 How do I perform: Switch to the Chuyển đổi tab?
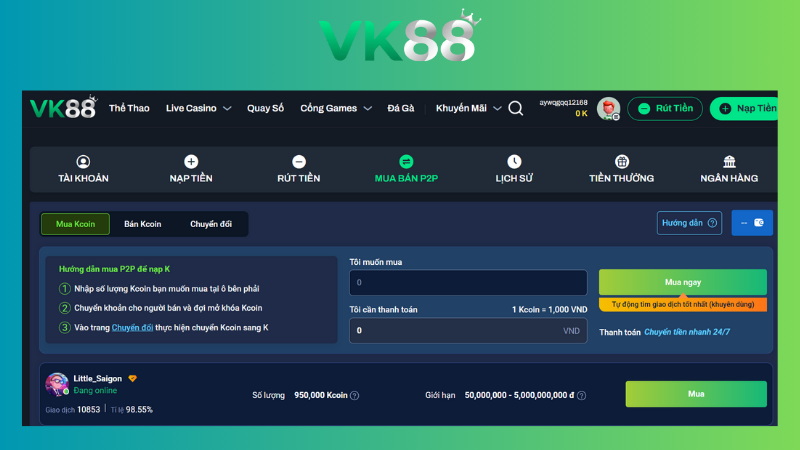[x=211, y=224]
